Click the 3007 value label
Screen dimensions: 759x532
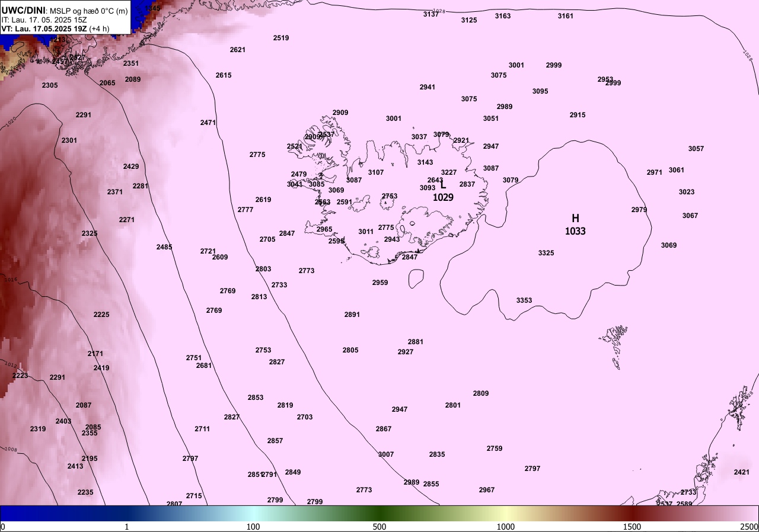(386, 454)
